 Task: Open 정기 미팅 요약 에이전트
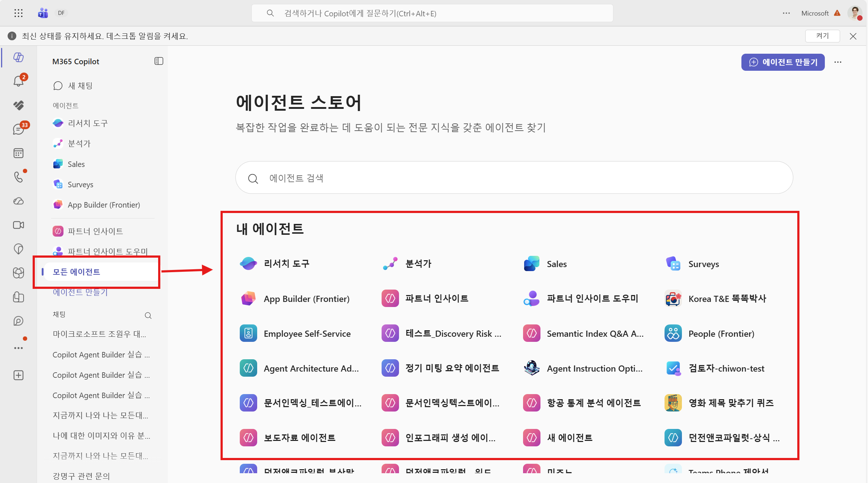click(x=440, y=368)
